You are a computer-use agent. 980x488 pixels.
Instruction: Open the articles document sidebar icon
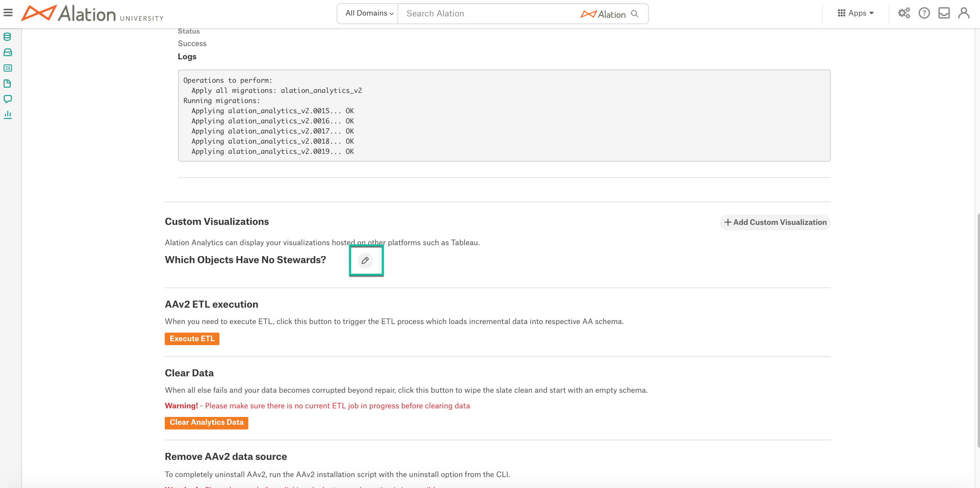coord(7,84)
